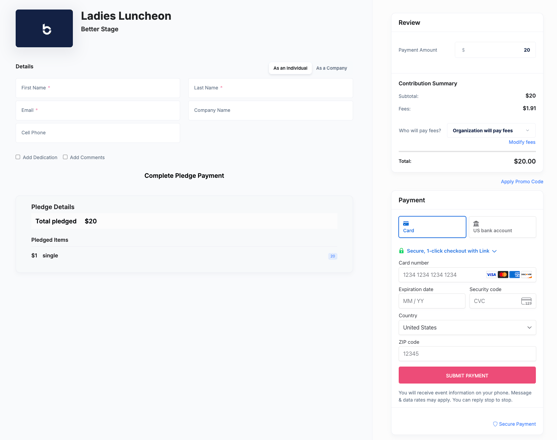Click the green lock icon by Link checkout
This screenshot has width=557, height=440.
[x=401, y=251]
